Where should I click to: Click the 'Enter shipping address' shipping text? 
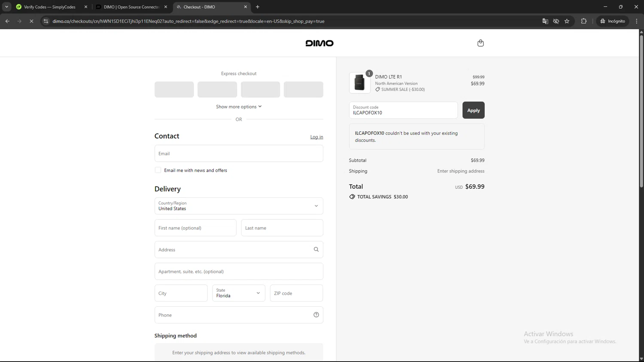tap(461, 171)
